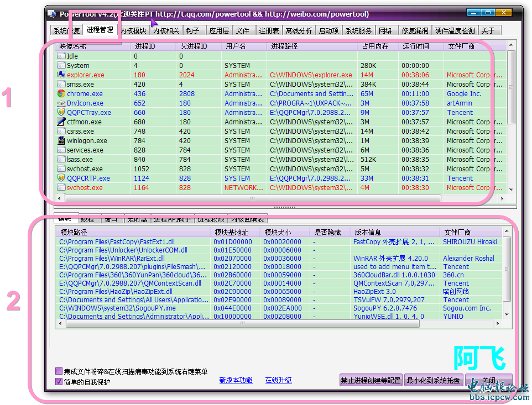Click the services.exe process icon
Image resolution: width=532 pixels, height=405 pixels.
(61, 150)
